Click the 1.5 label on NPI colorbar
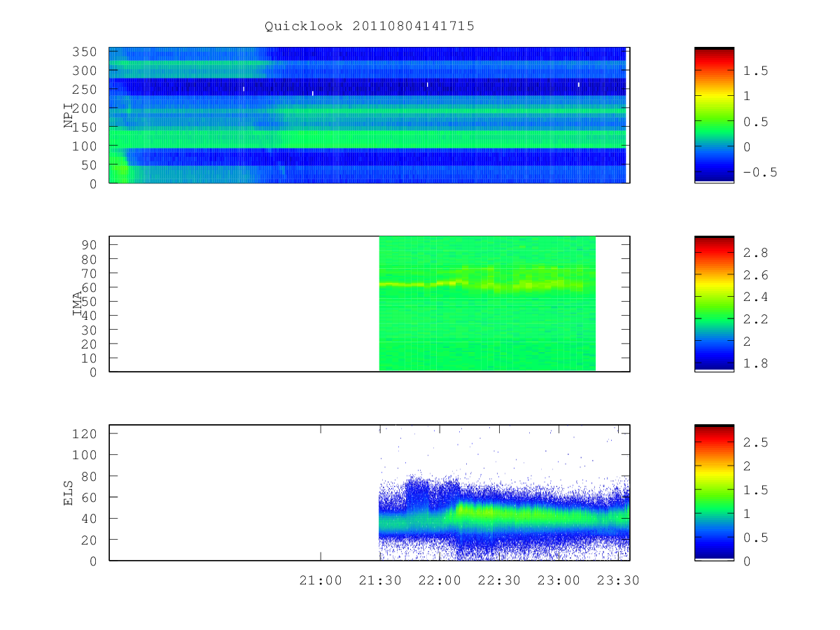 pyautogui.click(x=756, y=71)
